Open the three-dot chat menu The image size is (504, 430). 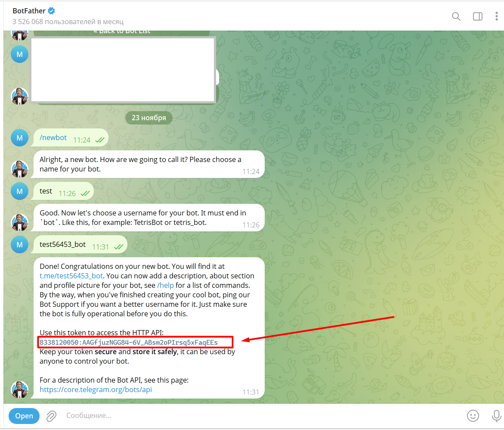497,16
